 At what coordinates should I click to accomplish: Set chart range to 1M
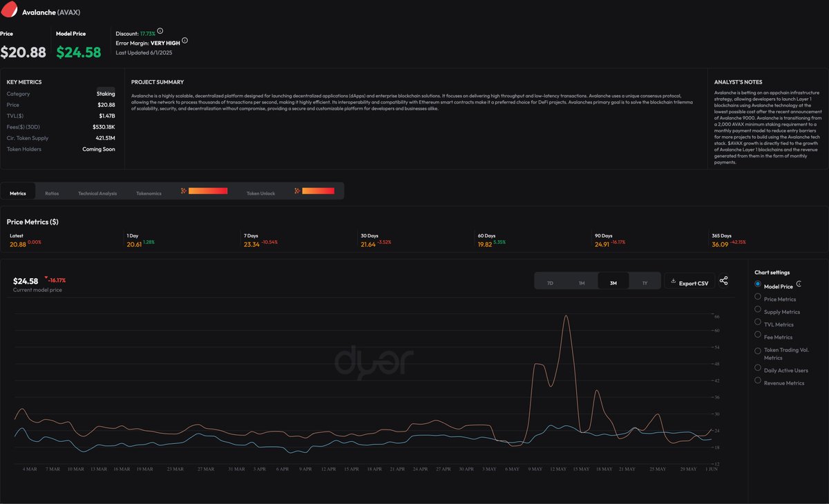point(582,283)
